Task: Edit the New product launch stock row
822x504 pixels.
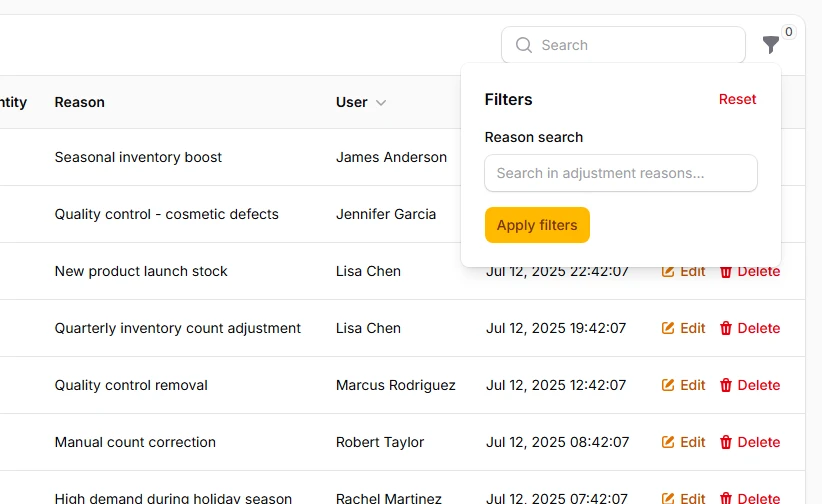Action: point(684,271)
